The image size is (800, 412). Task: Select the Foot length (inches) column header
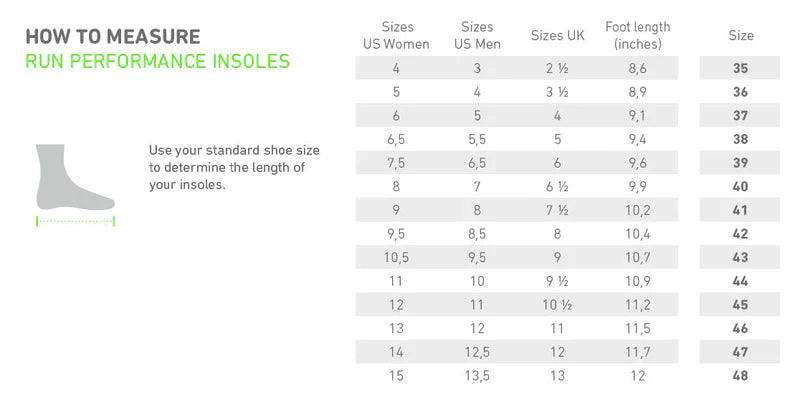(x=637, y=36)
